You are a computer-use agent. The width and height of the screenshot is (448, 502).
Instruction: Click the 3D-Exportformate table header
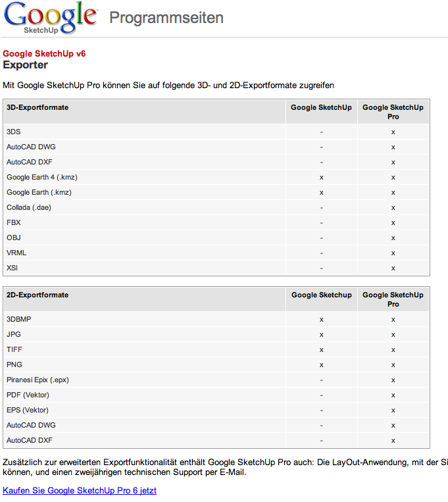coord(37,107)
